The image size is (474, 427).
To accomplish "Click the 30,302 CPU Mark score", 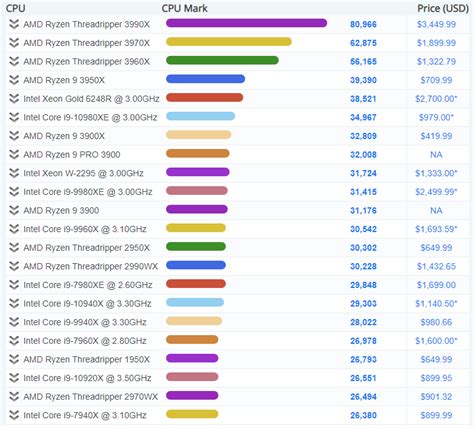I will 363,248.
